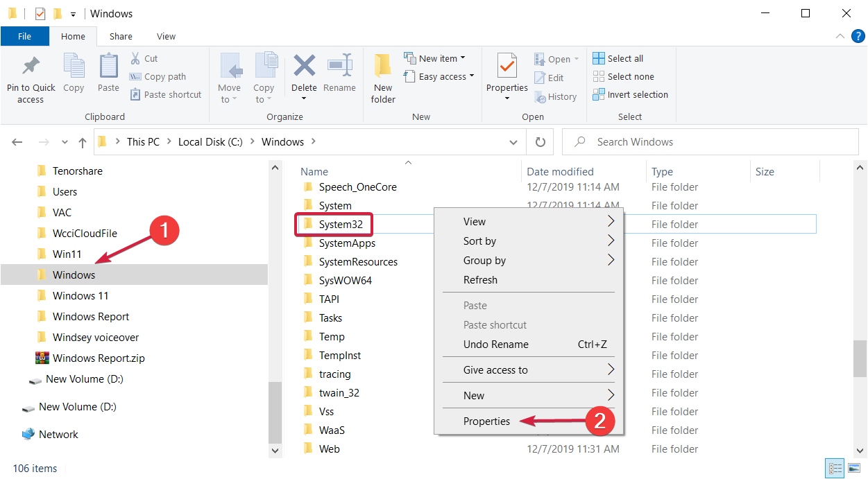Click This PC in the address bar
Viewport: 868px width, 479px height.
tap(143, 141)
